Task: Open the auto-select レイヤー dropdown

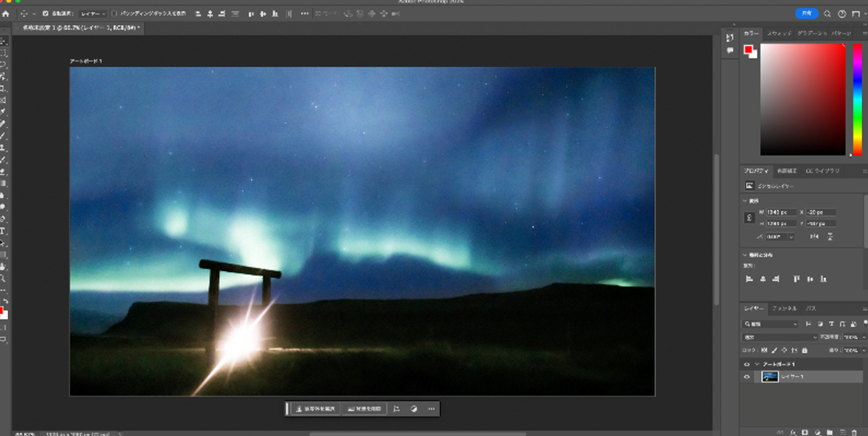Action: (x=93, y=14)
